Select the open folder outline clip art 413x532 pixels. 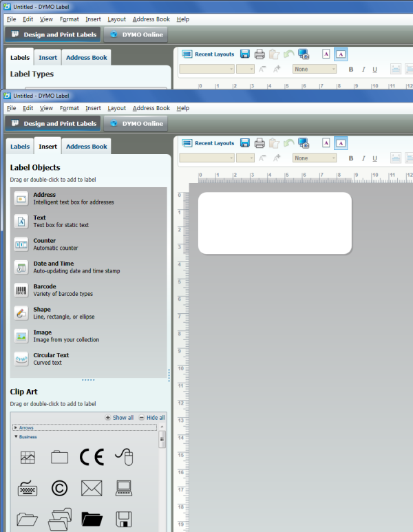coord(27,520)
